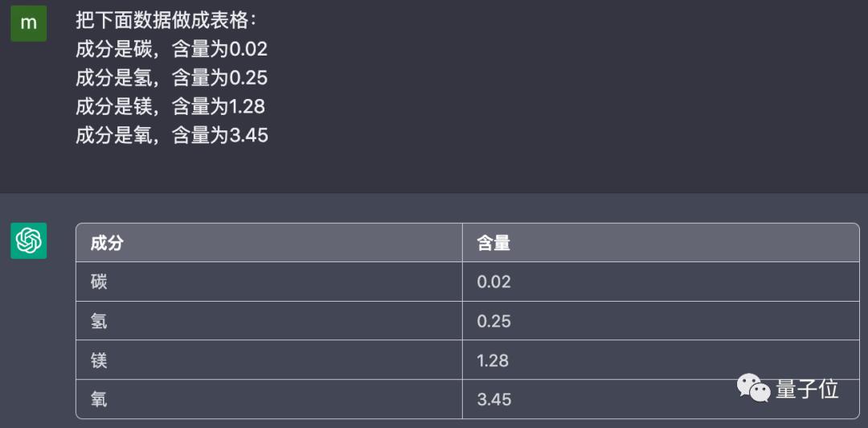Select the 3.45 value table cell
The image size is (868, 428).
point(493,399)
